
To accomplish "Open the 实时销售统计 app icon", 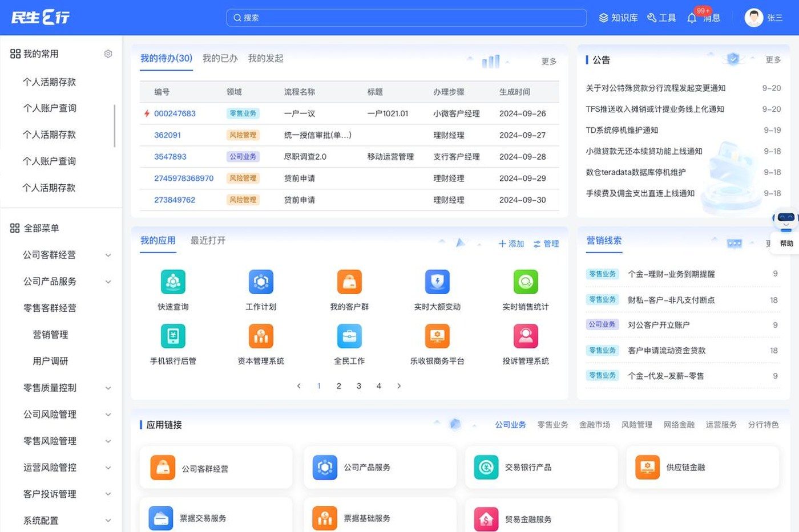I will [x=526, y=282].
